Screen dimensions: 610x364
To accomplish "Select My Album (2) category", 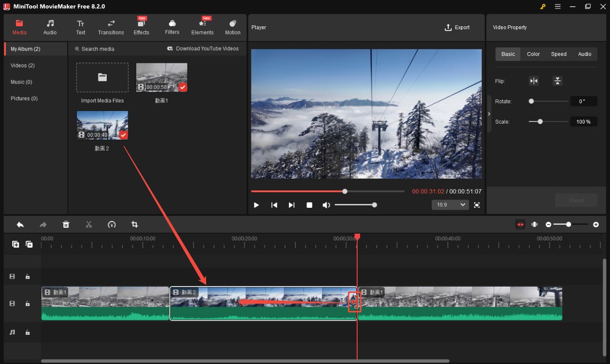I will [x=36, y=49].
